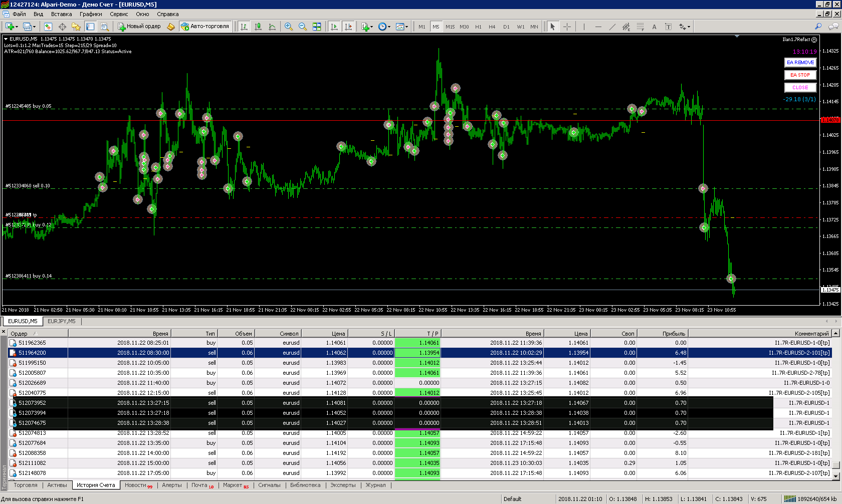Image resolution: width=842 pixels, height=504 pixels.
Task: Draw a trendline tool
Action: 612,27
